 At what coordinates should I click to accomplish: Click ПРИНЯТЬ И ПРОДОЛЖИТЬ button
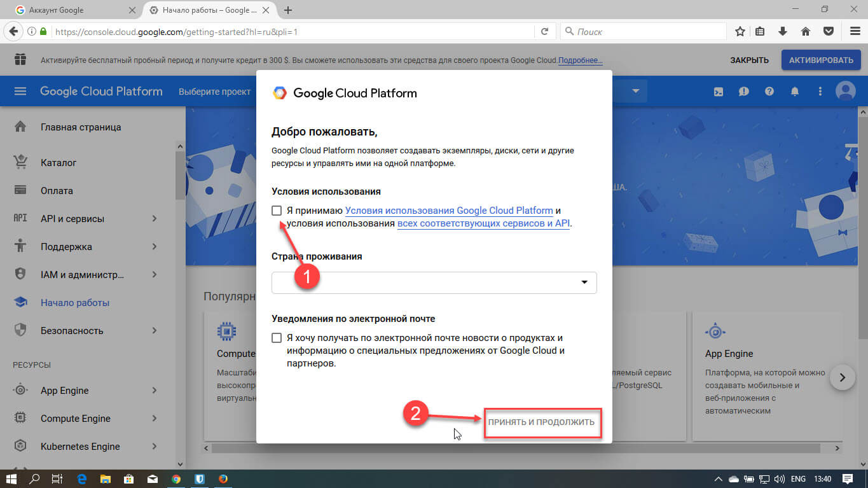click(542, 422)
